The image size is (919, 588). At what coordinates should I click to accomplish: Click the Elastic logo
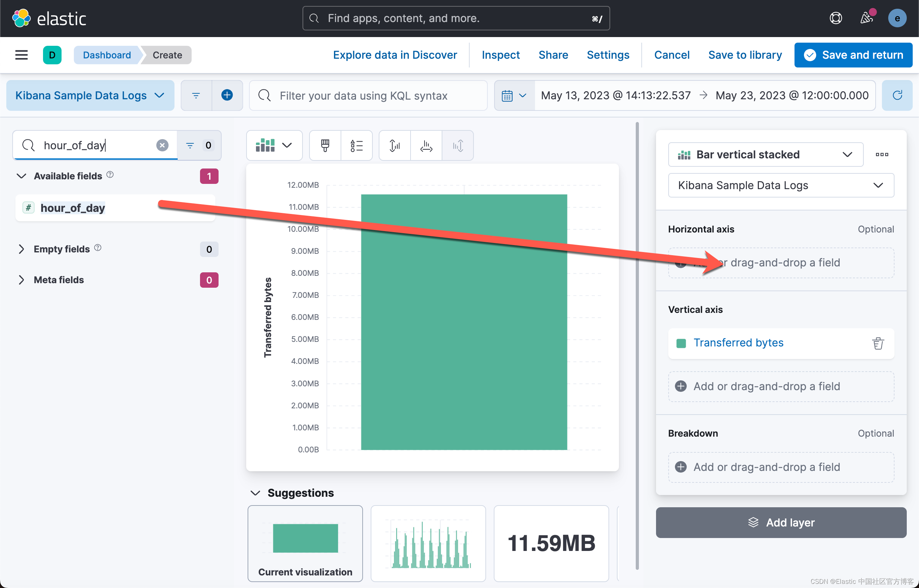(49, 18)
